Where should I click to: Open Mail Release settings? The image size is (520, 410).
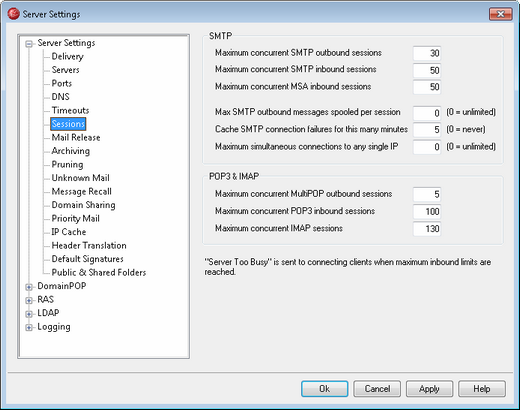point(76,137)
